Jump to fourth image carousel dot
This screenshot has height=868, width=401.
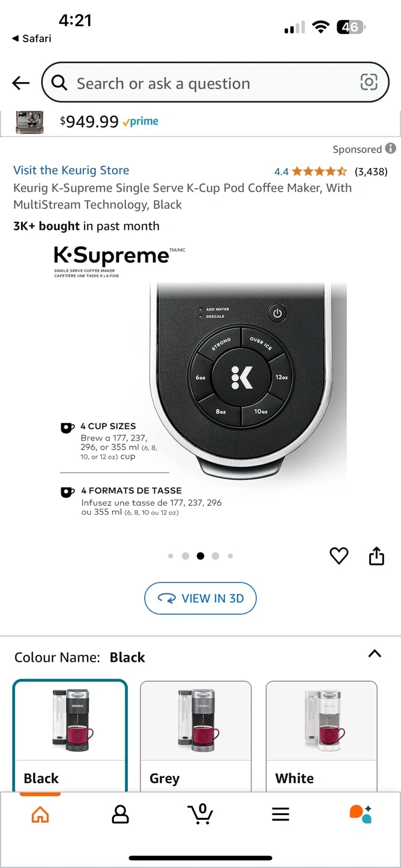[215, 556]
